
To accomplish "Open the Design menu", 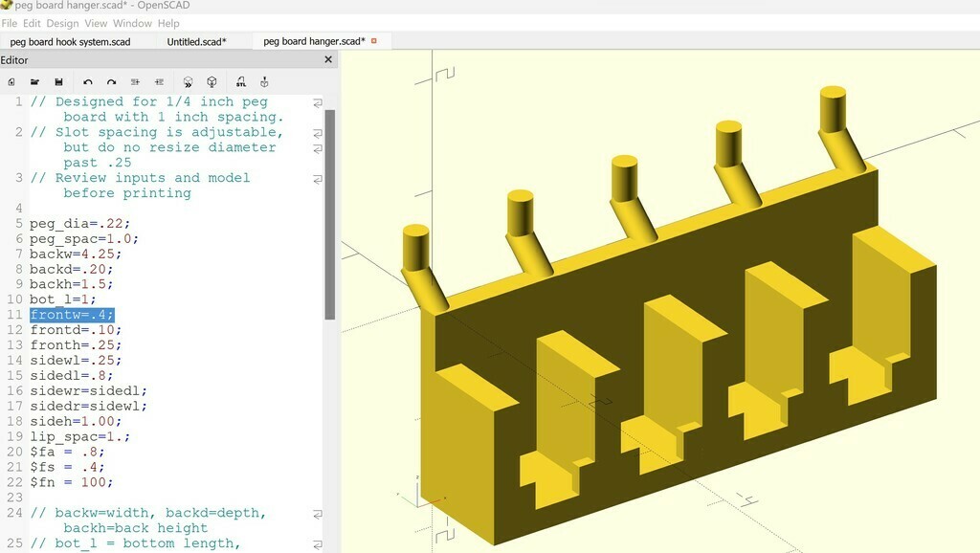I will (x=62, y=23).
